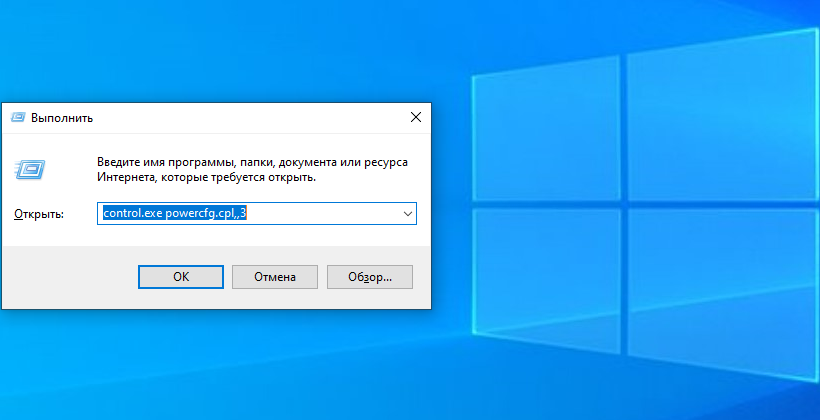
Task: Close the Выполнить dialog with X
Action: [x=415, y=117]
